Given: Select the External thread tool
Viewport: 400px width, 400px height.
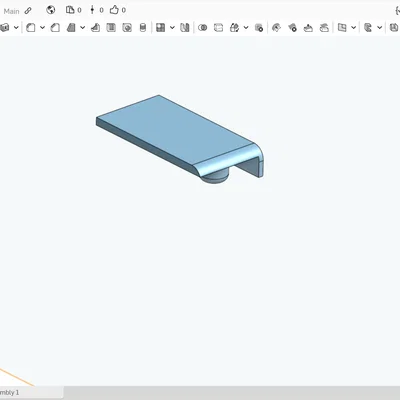Looking at the screenshot, I should tap(143, 28).
